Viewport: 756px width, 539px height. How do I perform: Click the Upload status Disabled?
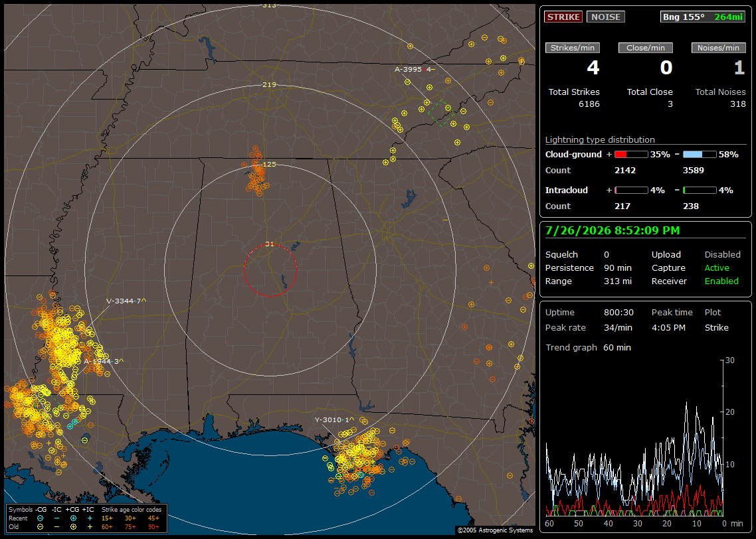pyautogui.click(x=722, y=255)
